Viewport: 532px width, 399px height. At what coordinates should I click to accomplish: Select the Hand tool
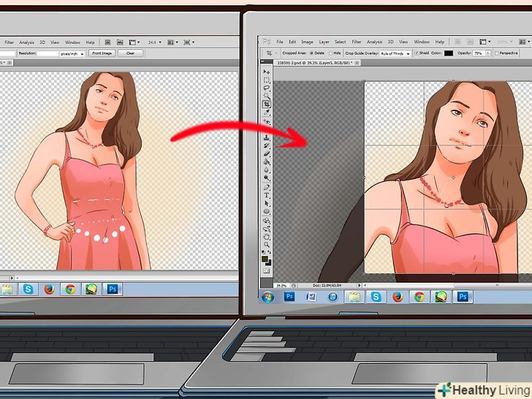tap(267, 237)
